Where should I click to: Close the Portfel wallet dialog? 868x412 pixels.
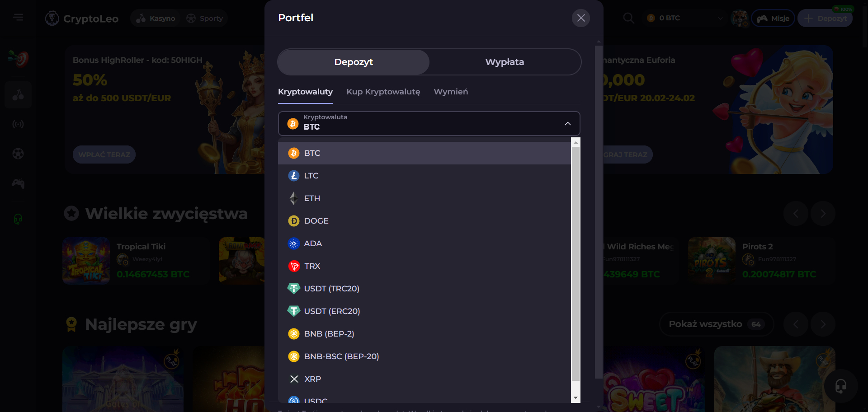tap(581, 18)
